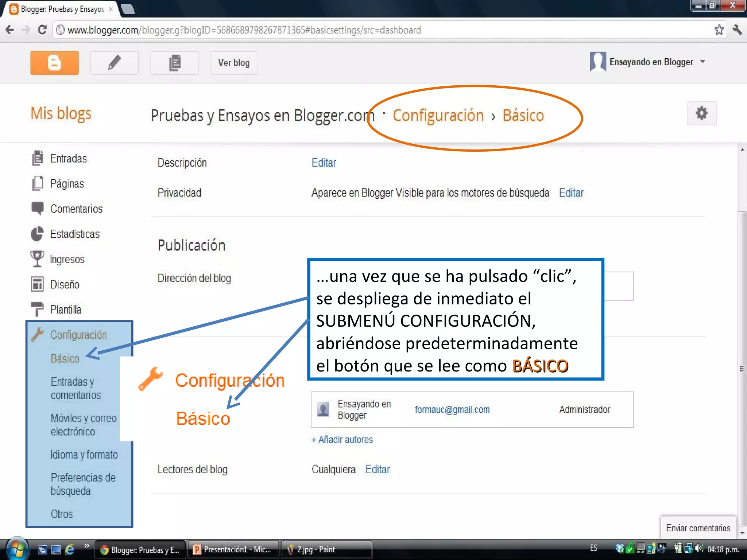The height and width of the screenshot is (560, 747).
Task: Click the ES language indicator in taskbar
Action: click(x=593, y=548)
